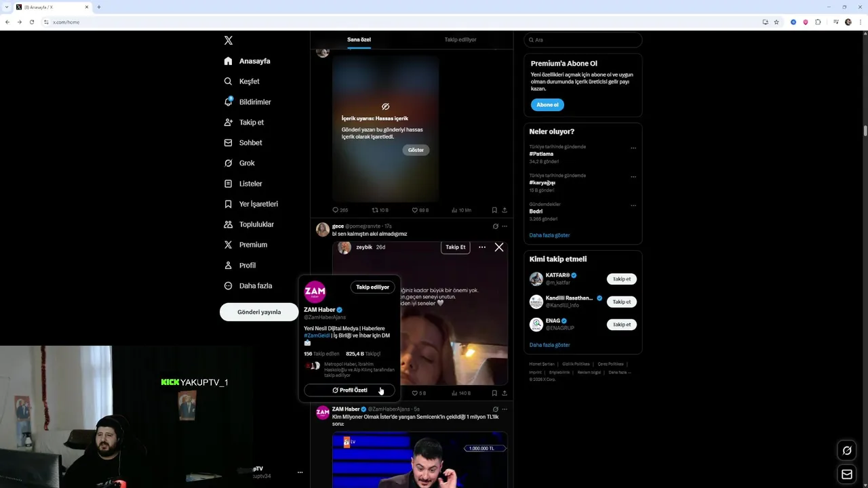Follow Kandilli Rasathanesi with Takip et

tap(621, 302)
